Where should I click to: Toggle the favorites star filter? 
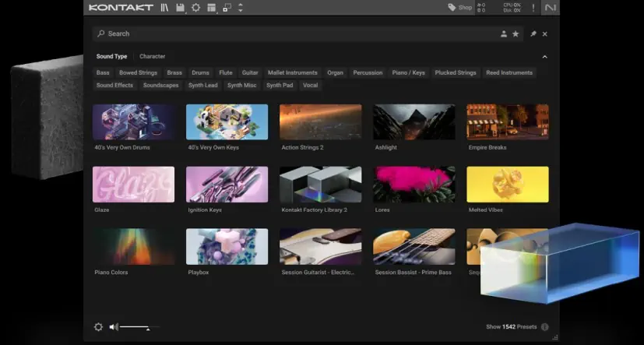click(x=516, y=34)
